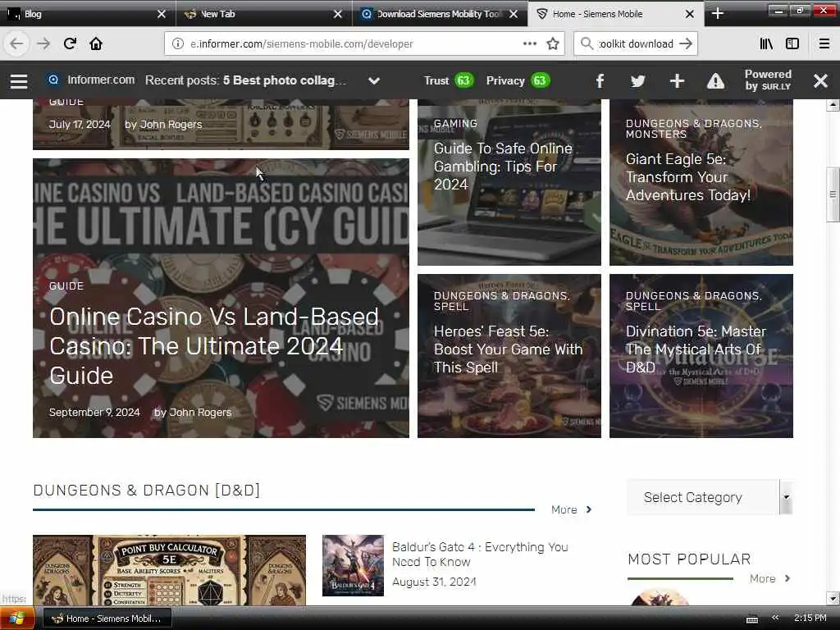Report the site with warning icon
Image resolution: width=840 pixels, height=630 pixels.
[715, 81]
